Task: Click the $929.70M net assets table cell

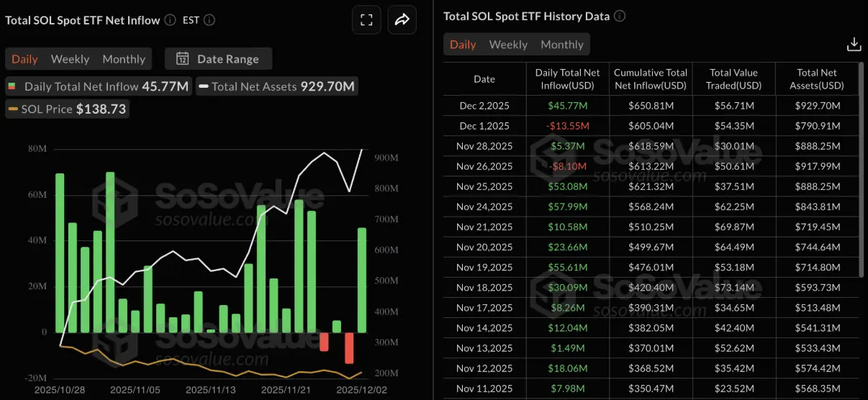Action: point(817,106)
